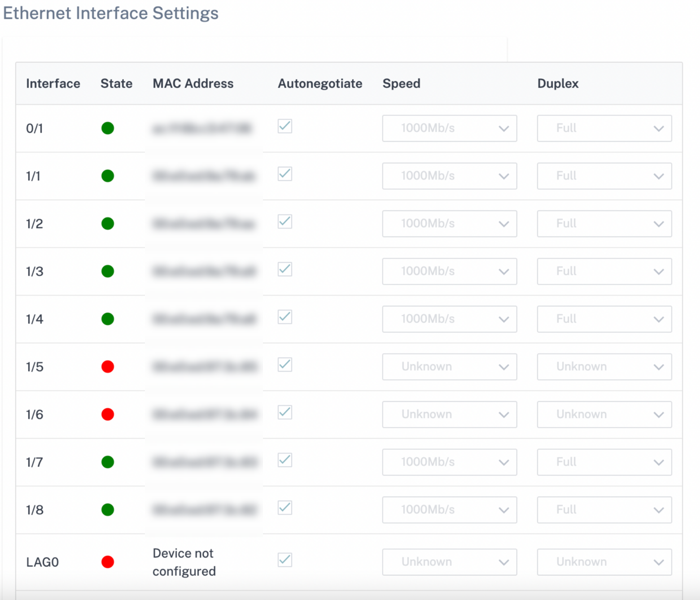Click the State column header
The height and width of the screenshot is (600, 700).
click(x=116, y=83)
